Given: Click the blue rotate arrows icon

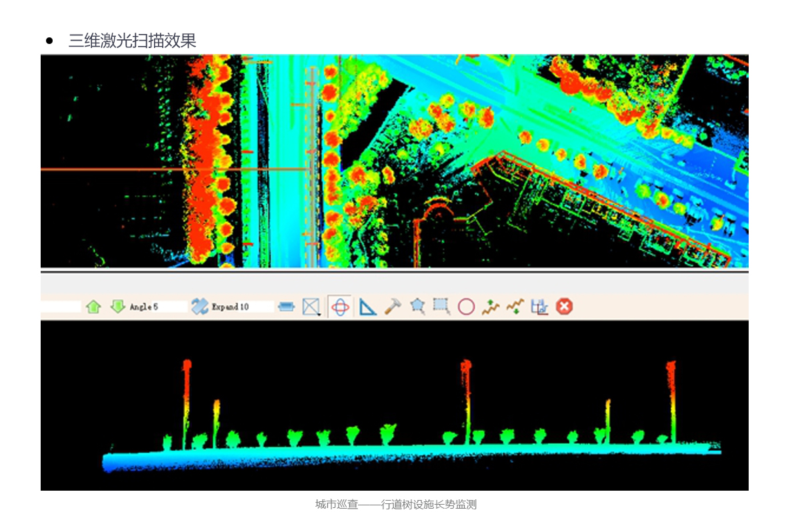Looking at the screenshot, I should [199, 307].
